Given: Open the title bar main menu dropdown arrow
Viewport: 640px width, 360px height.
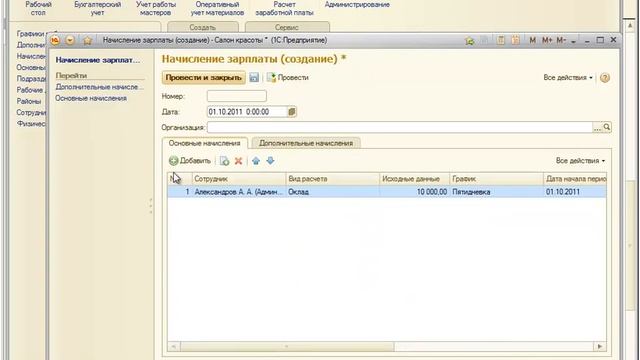Looking at the screenshot, I should click(x=70, y=40).
